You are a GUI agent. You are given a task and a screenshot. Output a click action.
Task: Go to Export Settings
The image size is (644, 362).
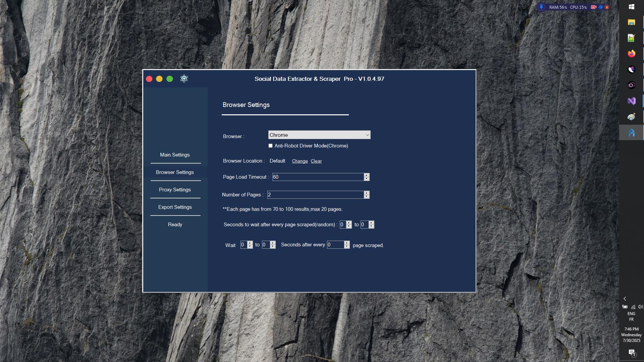175,207
